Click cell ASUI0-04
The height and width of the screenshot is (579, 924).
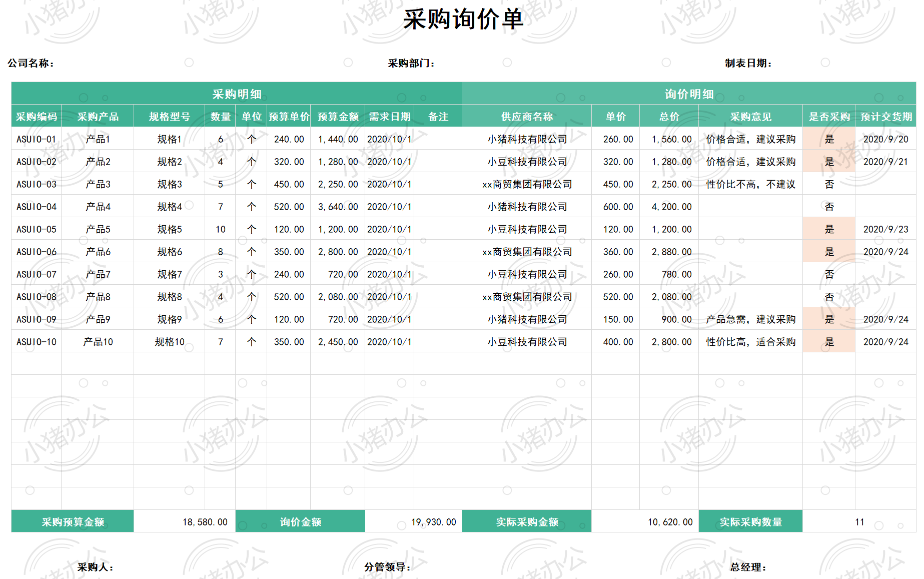pyautogui.click(x=37, y=207)
